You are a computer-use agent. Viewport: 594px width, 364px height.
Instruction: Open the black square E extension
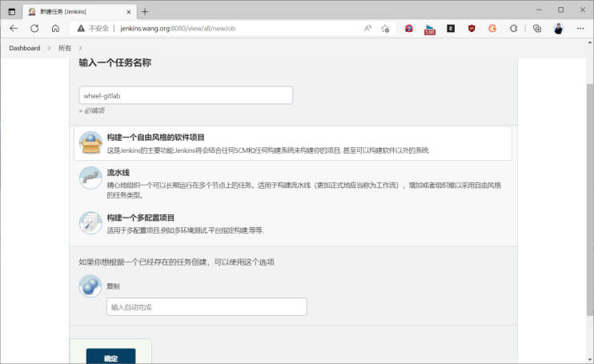(x=451, y=28)
